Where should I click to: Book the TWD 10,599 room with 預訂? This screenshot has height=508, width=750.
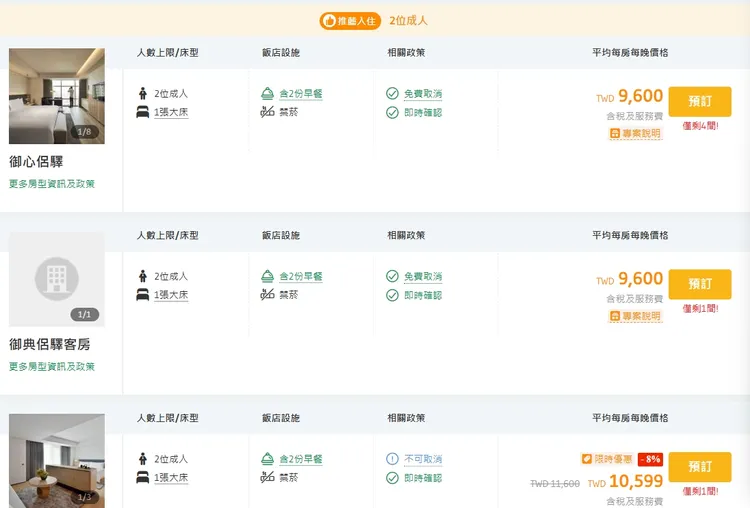700,467
